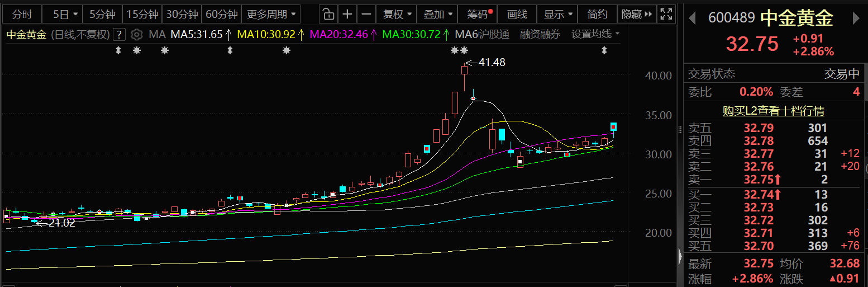Zoom out chart with minus icon
868x287 pixels.
[x=366, y=14]
